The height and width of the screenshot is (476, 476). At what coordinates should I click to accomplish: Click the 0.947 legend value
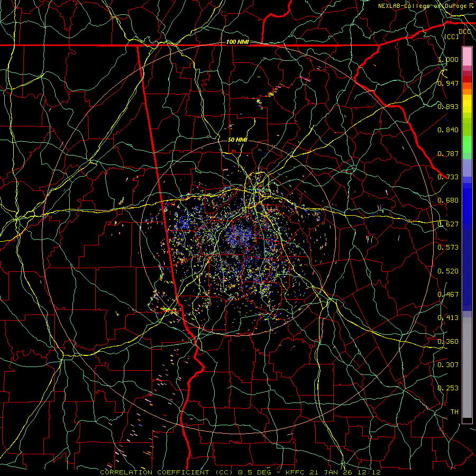pos(448,83)
